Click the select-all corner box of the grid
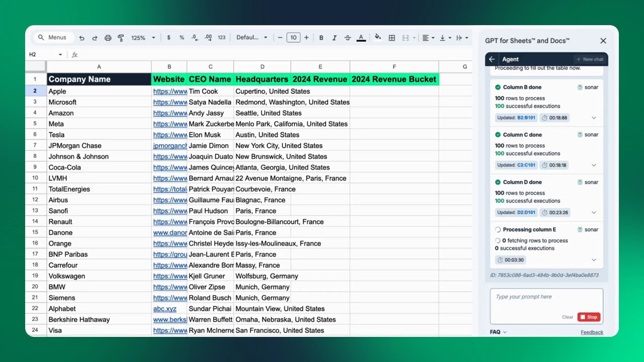Screen dimensions: 644x362 point(36,66)
